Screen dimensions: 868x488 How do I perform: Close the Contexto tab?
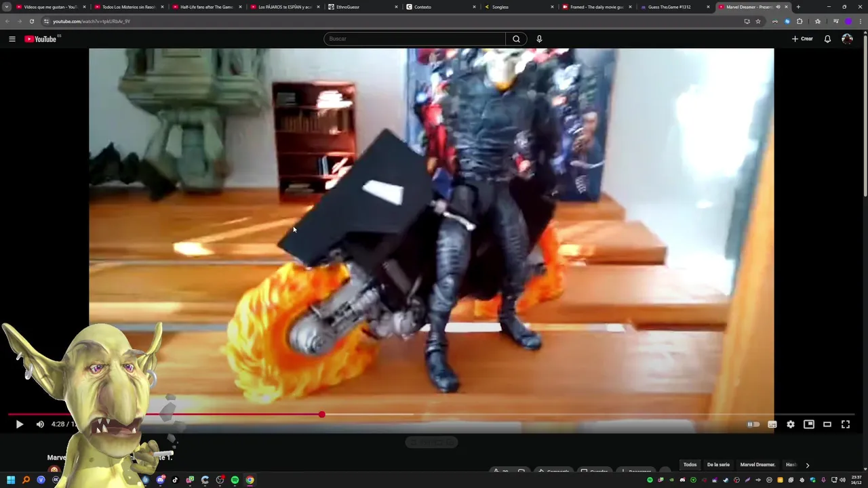[x=474, y=7]
